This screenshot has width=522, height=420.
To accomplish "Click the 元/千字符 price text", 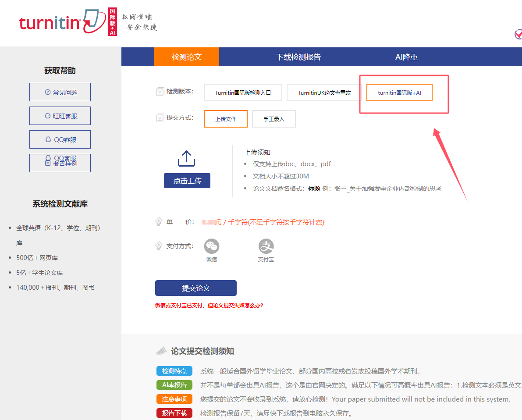I will tap(263, 222).
